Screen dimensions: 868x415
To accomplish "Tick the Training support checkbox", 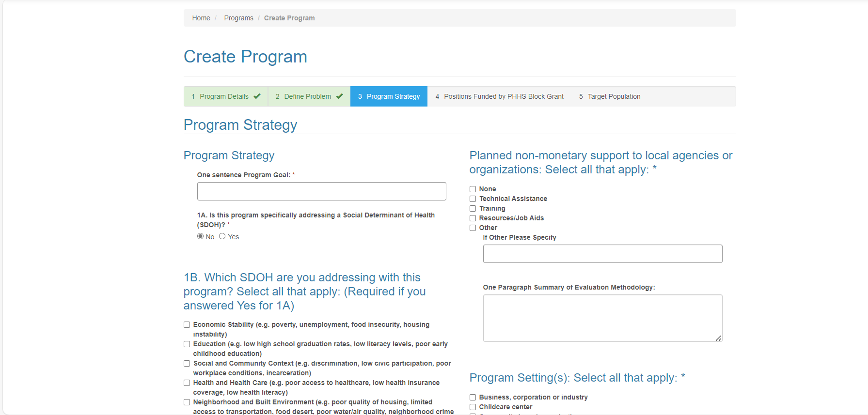I will click(473, 209).
